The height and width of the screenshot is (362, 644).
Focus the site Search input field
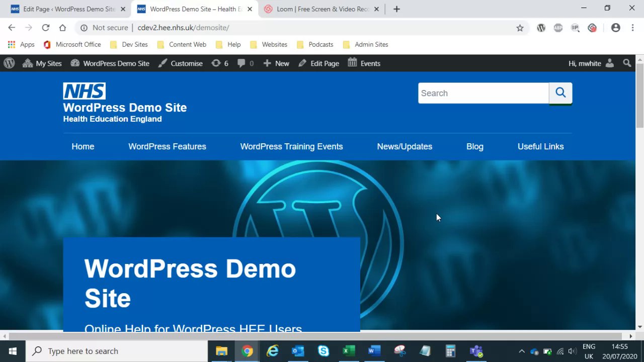click(483, 93)
